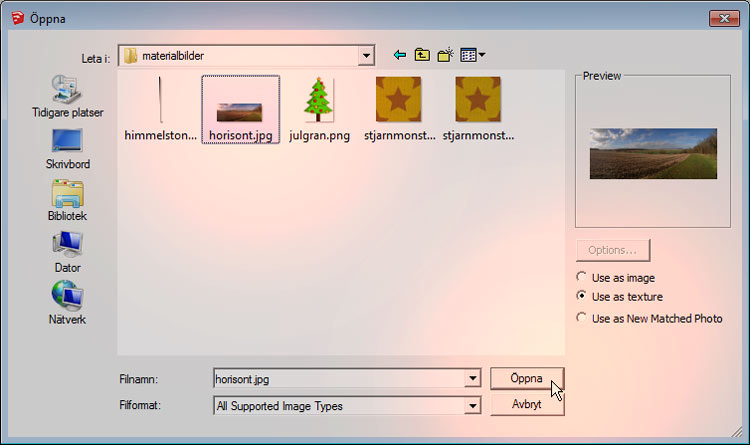
Task: Click the Öppna button
Action: point(527,378)
